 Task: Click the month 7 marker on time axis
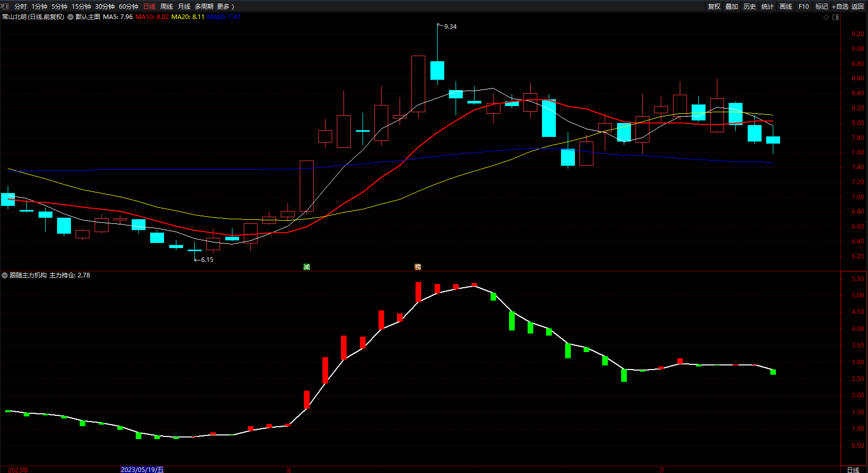662,469
